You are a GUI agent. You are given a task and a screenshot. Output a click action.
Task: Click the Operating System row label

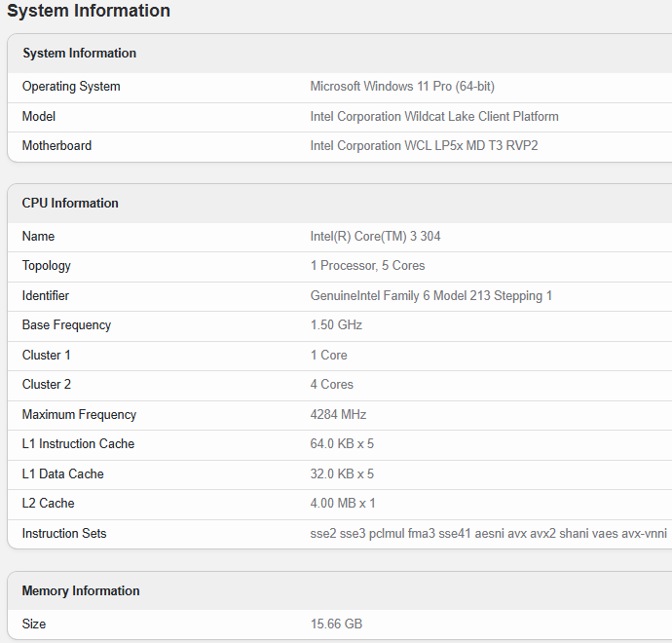pyautogui.click(x=71, y=87)
